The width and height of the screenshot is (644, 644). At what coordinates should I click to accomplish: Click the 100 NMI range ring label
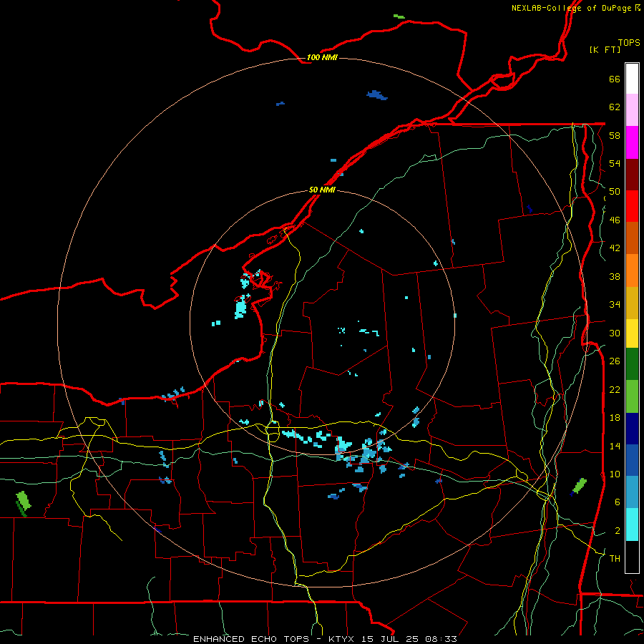(322, 57)
